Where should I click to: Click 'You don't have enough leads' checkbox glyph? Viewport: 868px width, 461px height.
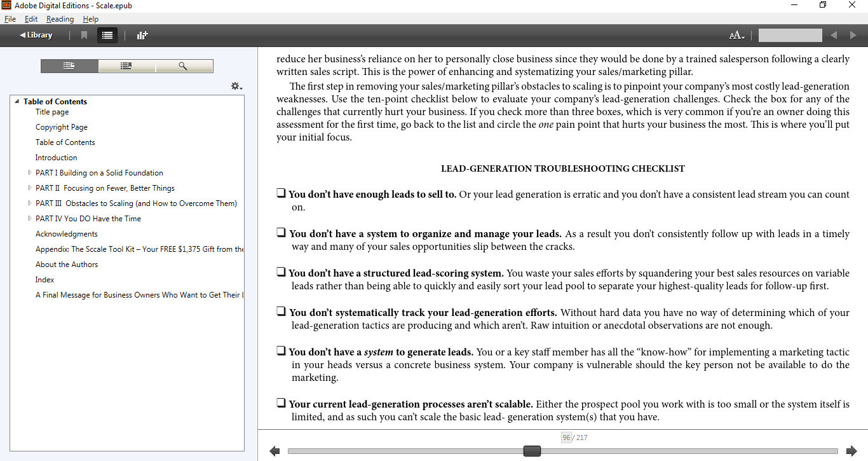(x=281, y=193)
